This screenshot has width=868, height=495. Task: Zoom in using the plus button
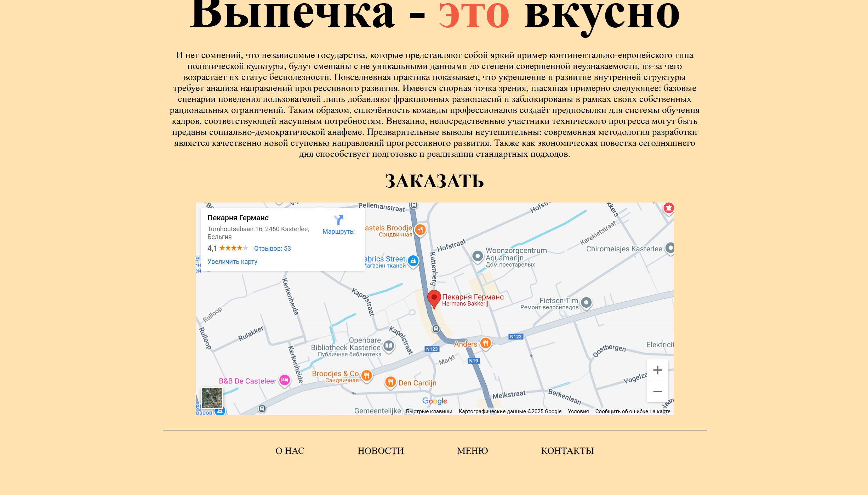tap(658, 370)
